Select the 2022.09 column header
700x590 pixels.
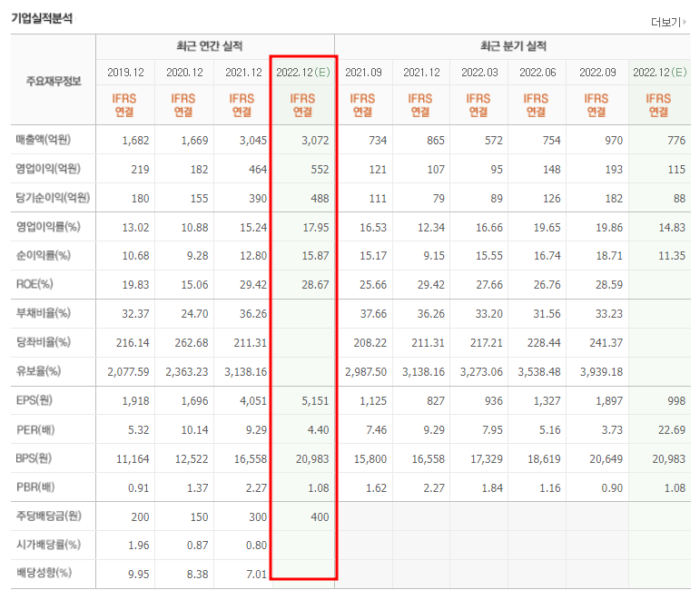point(597,73)
